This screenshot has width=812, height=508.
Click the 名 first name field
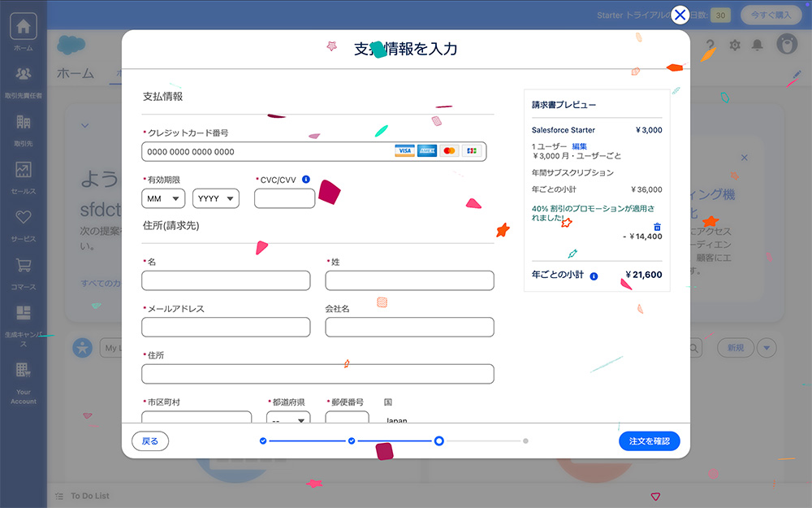(226, 280)
